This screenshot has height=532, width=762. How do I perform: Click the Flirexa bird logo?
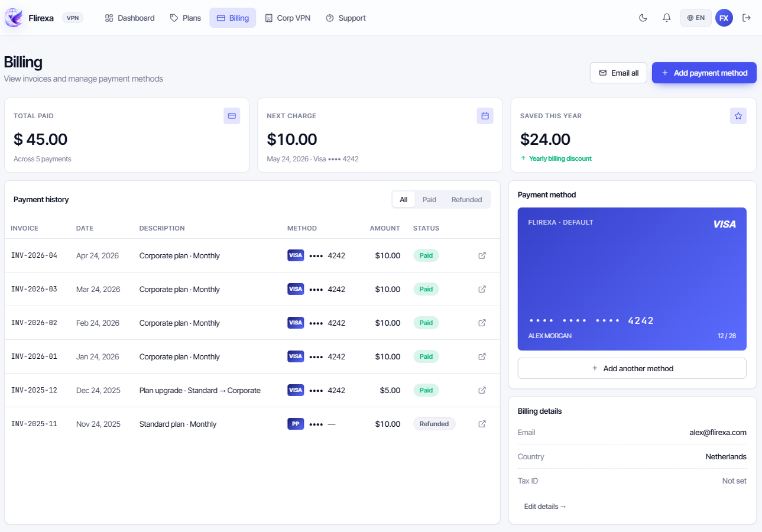14,18
